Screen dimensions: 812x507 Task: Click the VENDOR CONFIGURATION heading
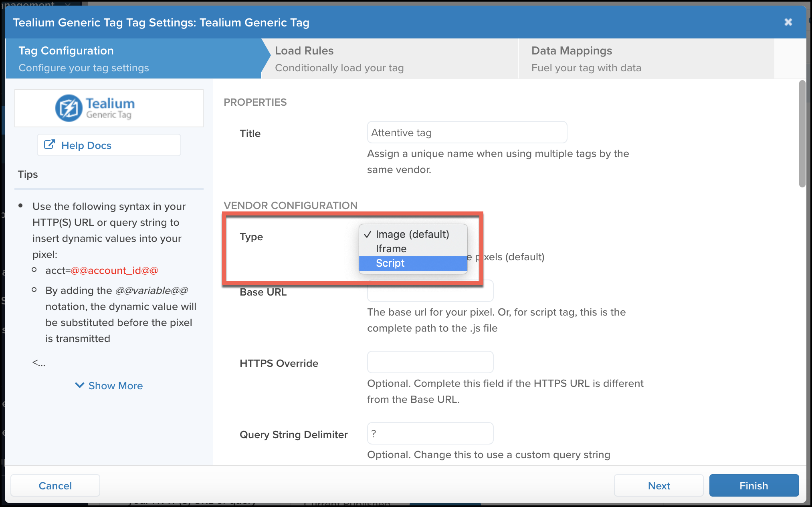coord(291,205)
